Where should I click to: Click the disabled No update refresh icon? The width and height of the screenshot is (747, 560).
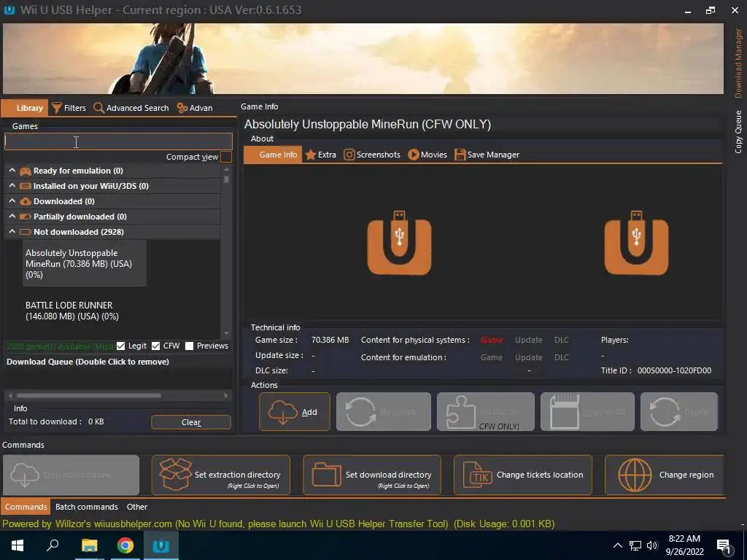[x=360, y=412]
